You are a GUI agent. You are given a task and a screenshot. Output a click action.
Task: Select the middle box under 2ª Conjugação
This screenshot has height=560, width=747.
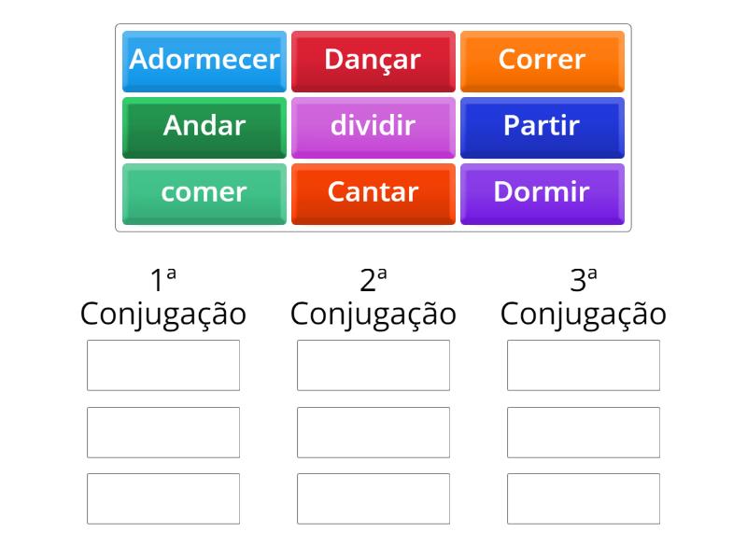pyautogui.click(x=373, y=432)
